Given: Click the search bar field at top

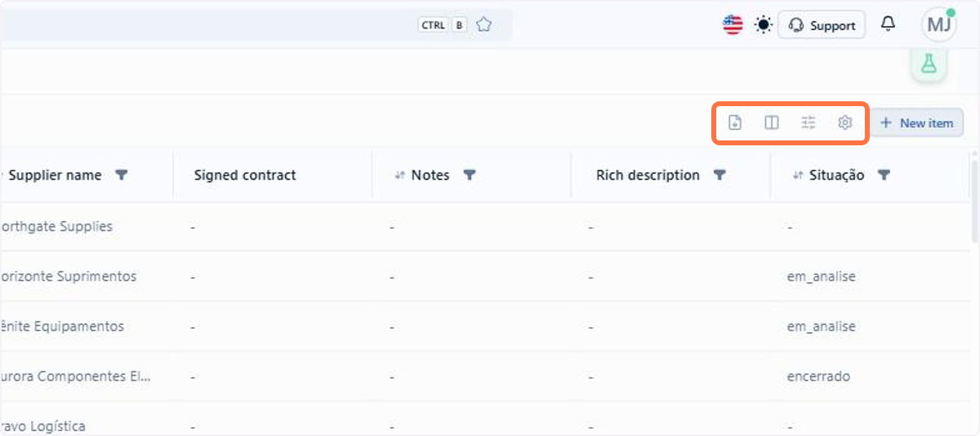Looking at the screenshot, I should (x=256, y=24).
